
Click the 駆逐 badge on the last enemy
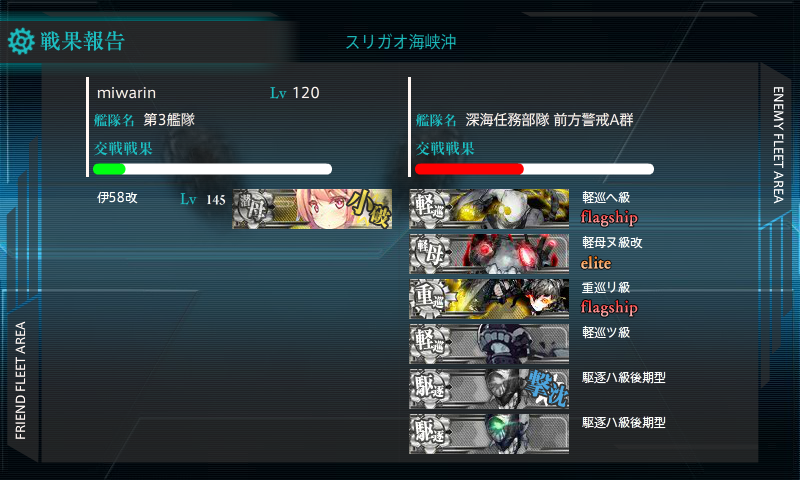(x=430, y=434)
